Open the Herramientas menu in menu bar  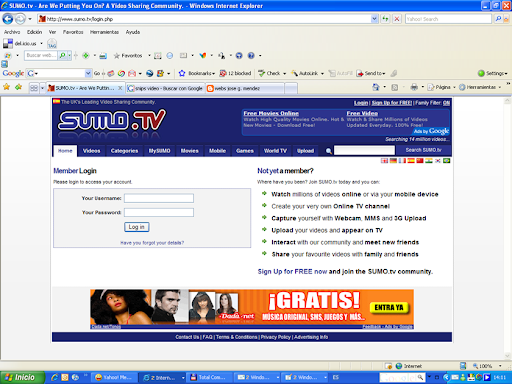pyautogui.click(x=104, y=32)
